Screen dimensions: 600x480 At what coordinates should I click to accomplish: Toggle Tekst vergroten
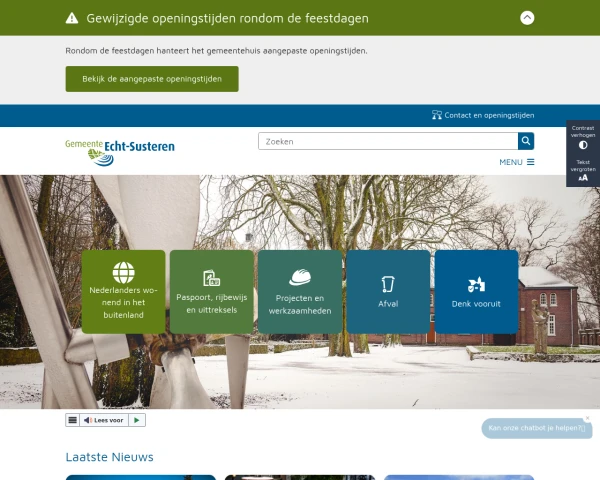(583, 171)
